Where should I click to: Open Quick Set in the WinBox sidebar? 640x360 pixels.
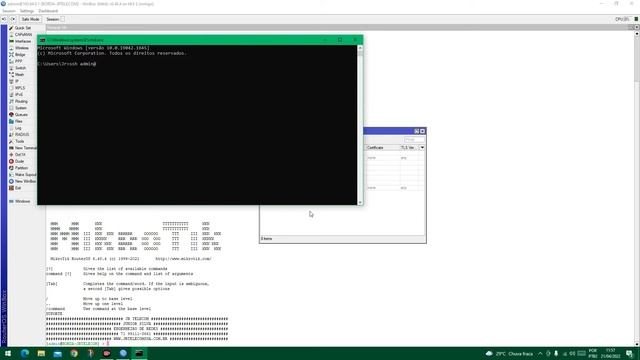[x=20, y=28]
